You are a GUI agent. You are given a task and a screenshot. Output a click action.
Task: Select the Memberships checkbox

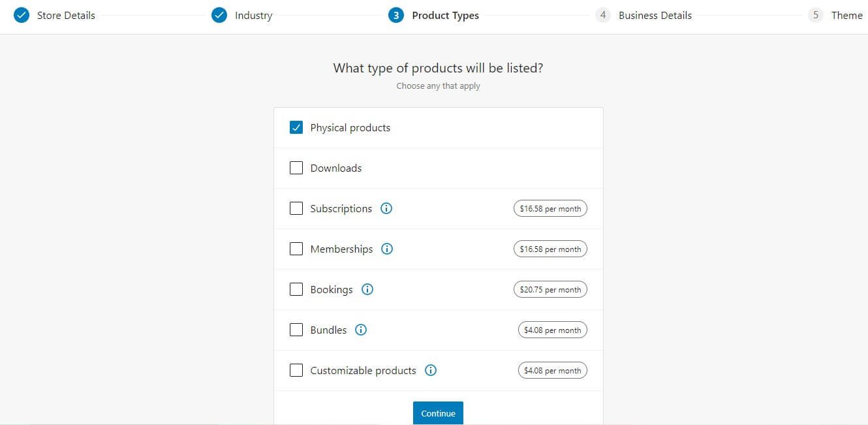tap(296, 249)
